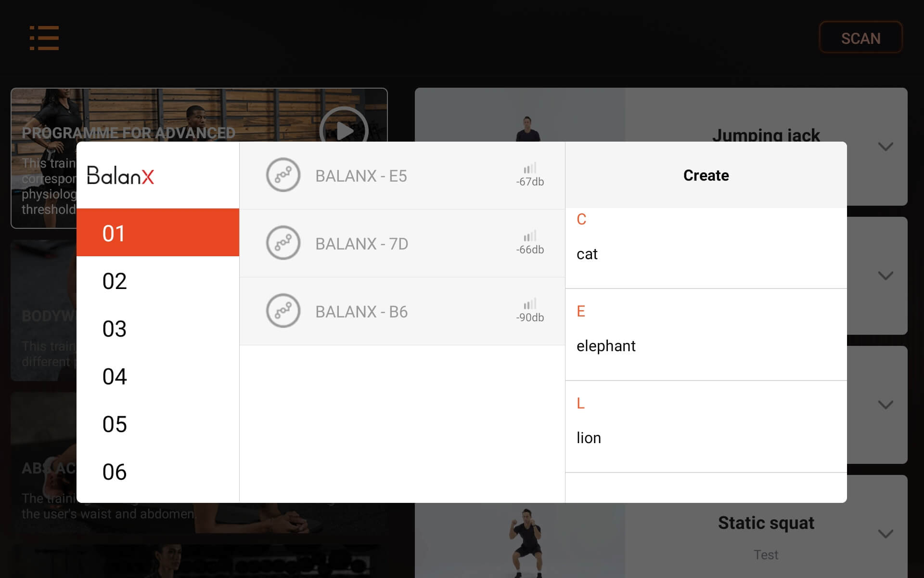The height and width of the screenshot is (578, 924).
Task: Open the hamburger list menu icon
Action: (44, 38)
